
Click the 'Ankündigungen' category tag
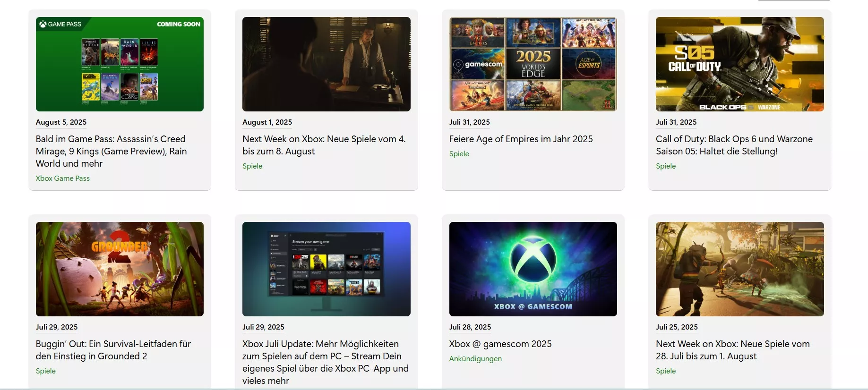(475, 359)
